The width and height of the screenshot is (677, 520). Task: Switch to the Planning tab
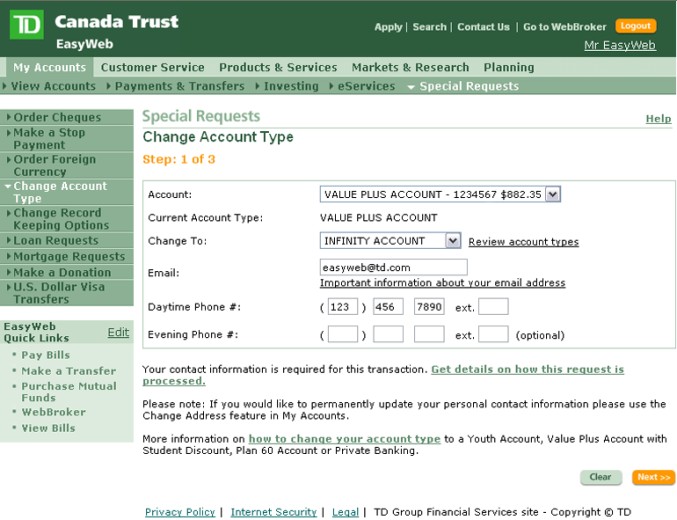tap(509, 67)
